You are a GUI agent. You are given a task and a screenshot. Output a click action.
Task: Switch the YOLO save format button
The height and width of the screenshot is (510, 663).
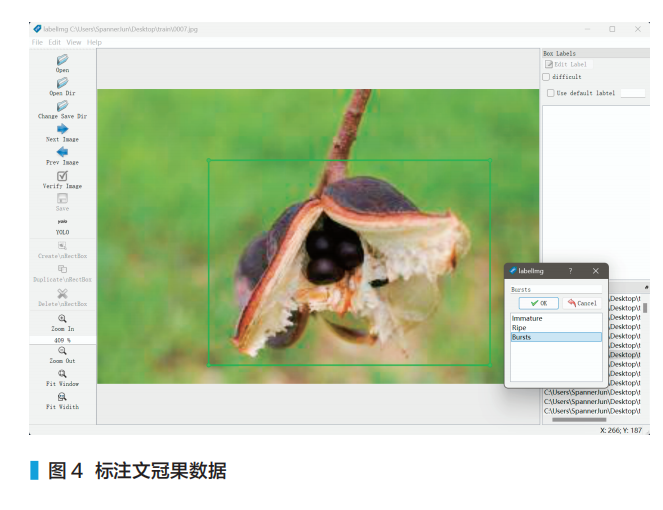pyautogui.click(x=62, y=222)
